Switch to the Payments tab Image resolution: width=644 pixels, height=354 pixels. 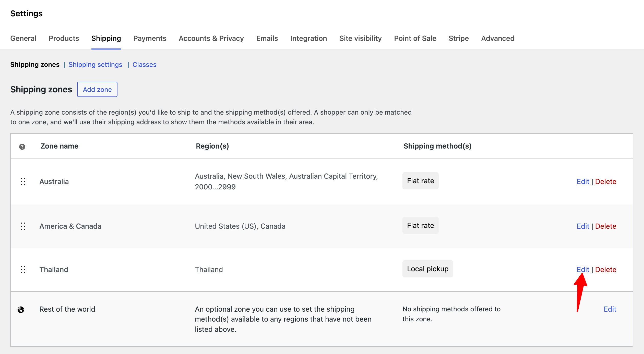pyautogui.click(x=150, y=38)
